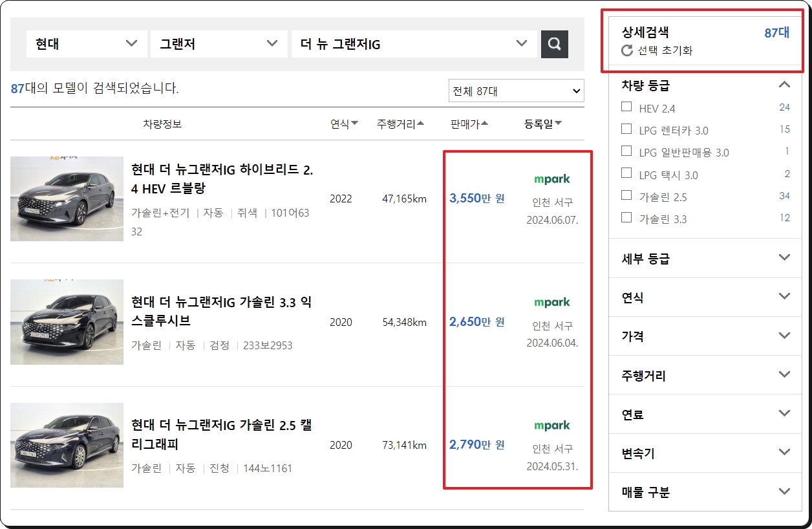Click mpark logo in 2,650만 원 row

tap(552, 302)
